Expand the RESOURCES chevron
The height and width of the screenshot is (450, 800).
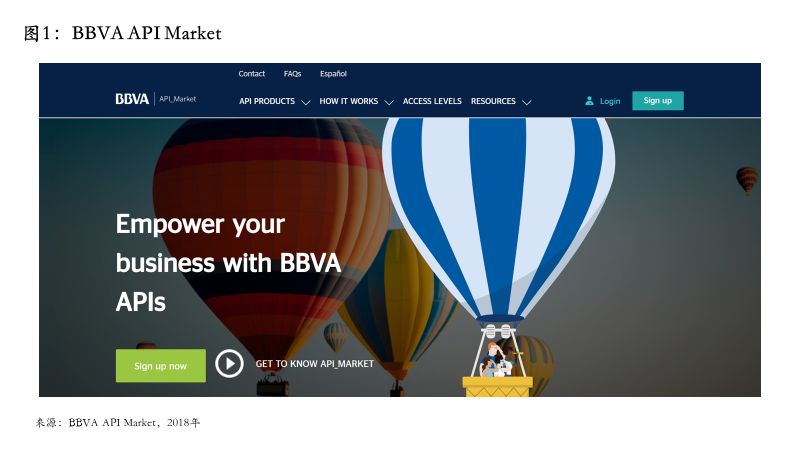[527, 102]
